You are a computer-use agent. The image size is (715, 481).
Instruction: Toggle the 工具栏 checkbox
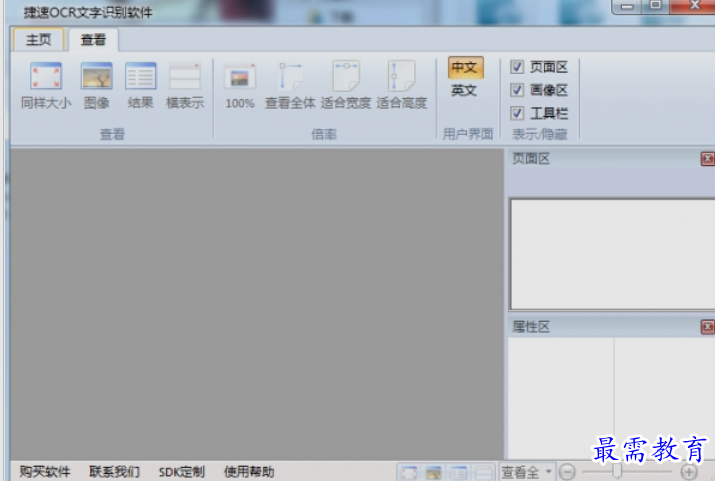click(517, 113)
